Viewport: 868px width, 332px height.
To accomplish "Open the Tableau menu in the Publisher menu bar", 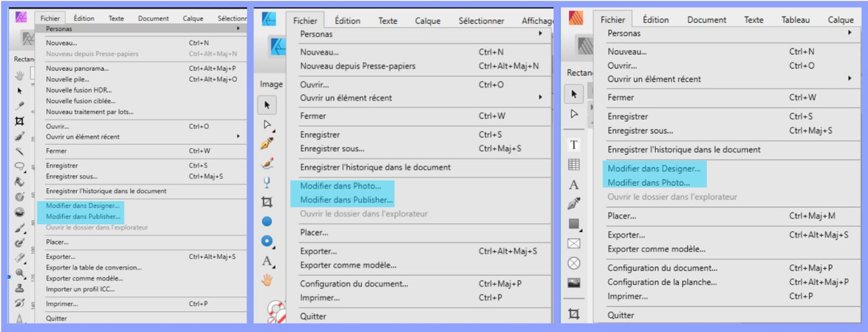I will (x=795, y=20).
